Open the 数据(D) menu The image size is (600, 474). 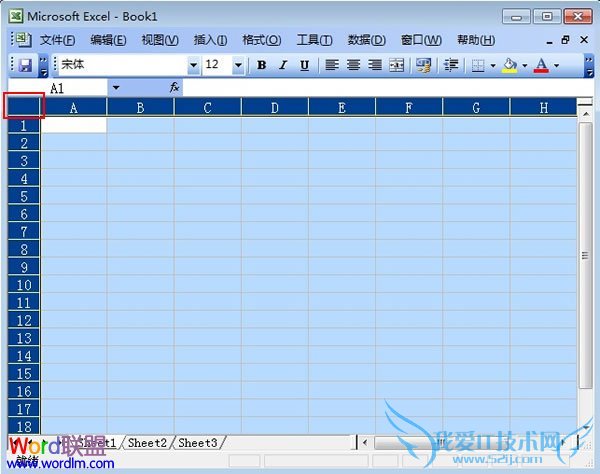pyautogui.click(x=367, y=40)
